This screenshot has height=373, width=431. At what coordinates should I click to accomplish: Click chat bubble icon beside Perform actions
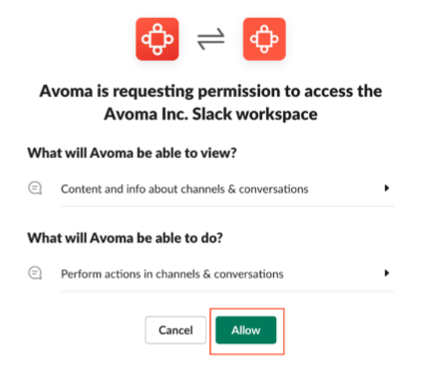[35, 273]
